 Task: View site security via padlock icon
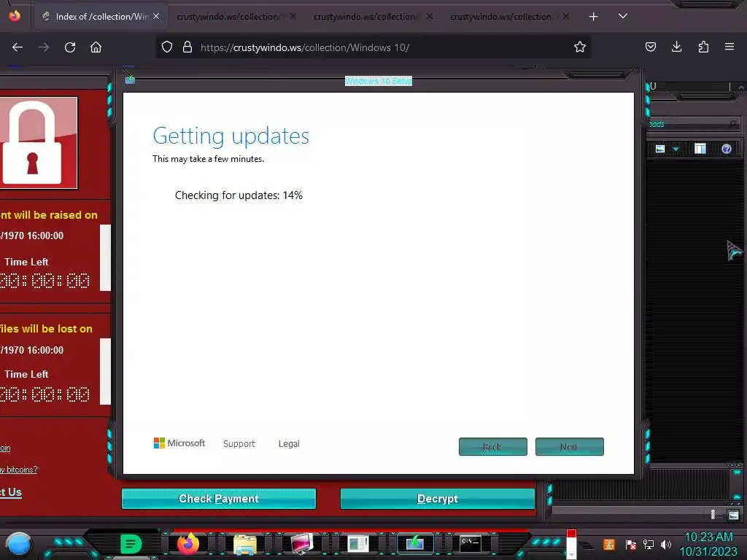[187, 47]
